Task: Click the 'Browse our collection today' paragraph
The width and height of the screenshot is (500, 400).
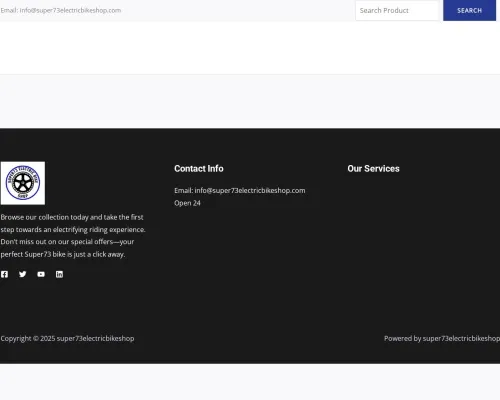Action: (x=73, y=236)
